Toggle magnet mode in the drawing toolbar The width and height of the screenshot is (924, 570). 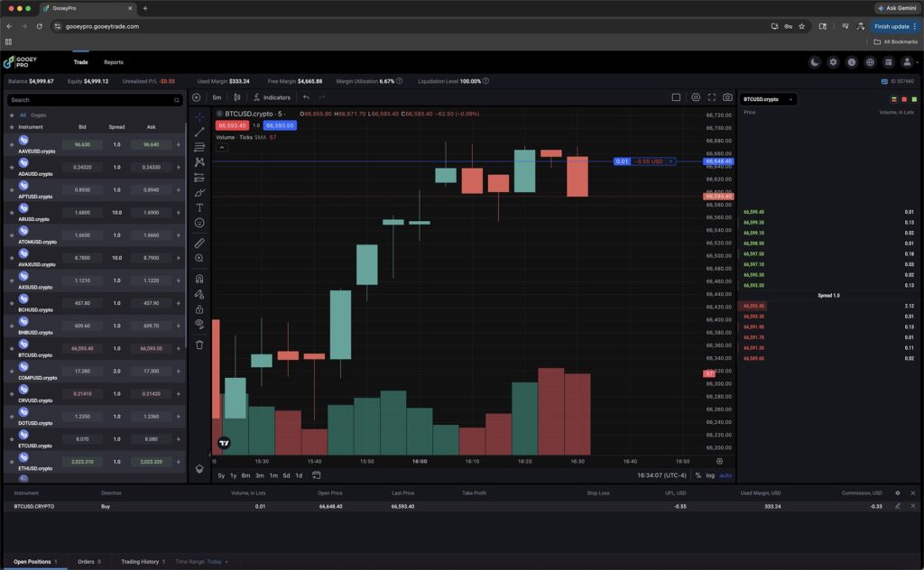coord(199,277)
